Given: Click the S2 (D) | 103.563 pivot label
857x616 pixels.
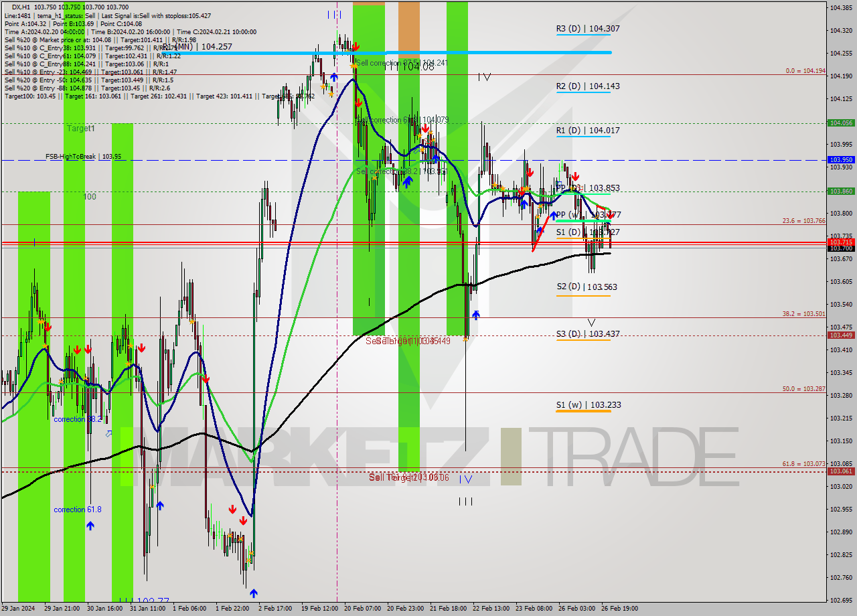Looking at the screenshot, I should pyautogui.click(x=587, y=287).
